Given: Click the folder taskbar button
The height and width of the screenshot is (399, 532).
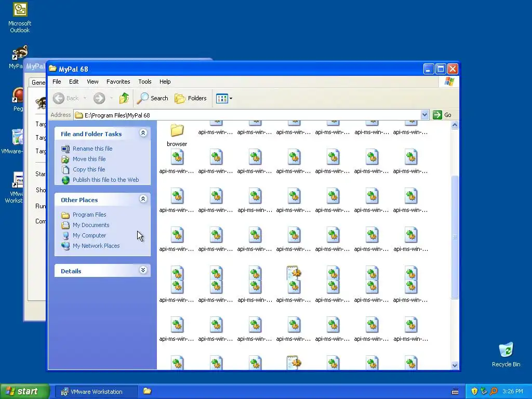Looking at the screenshot, I should click(x=147, y=391).
